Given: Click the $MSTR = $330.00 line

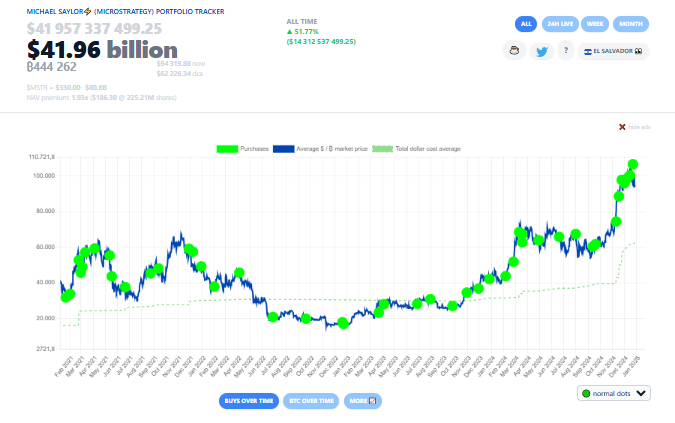Looking at the screenshot, I should coord(67,88).
